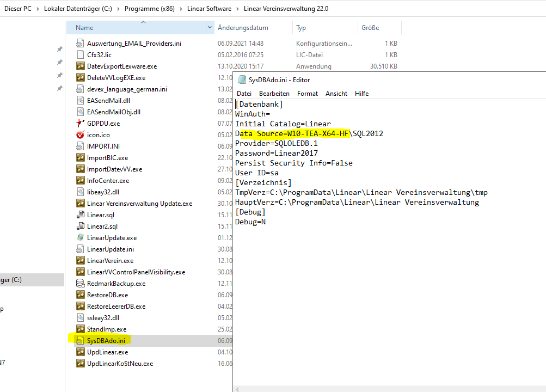Sort files by the Änderungsdatum column header

coord(254,28)
